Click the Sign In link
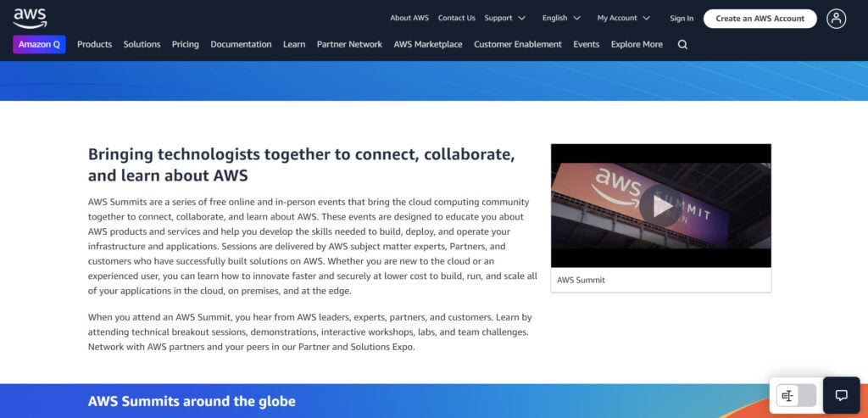 pos(682,19)
